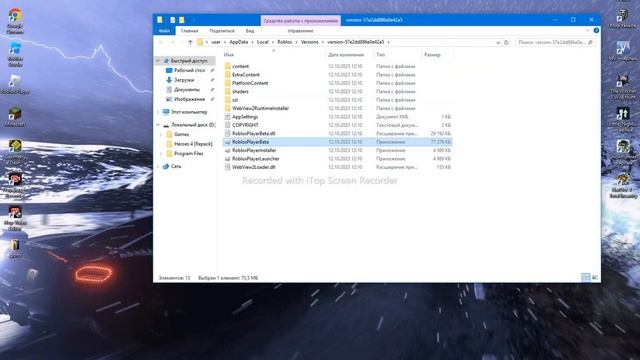Open the Вид ribbon tab
The height and width of the screenshot is (360, 640).
point(250,31)
